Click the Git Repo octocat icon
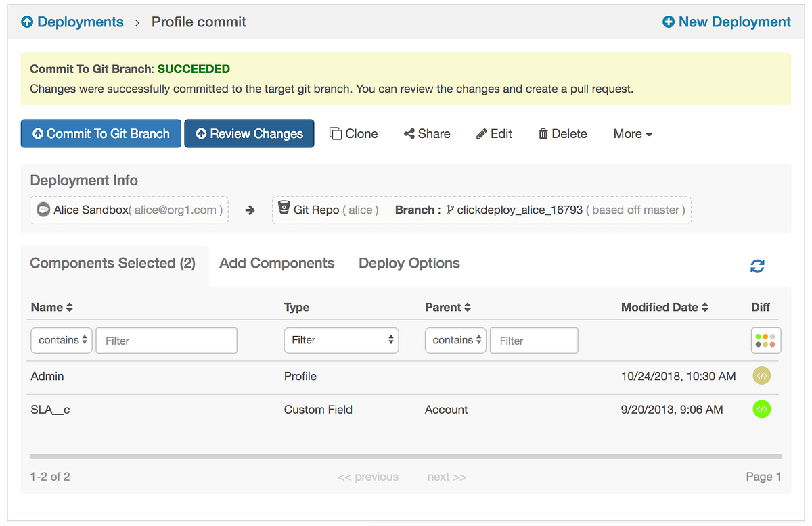 (286, 210)
